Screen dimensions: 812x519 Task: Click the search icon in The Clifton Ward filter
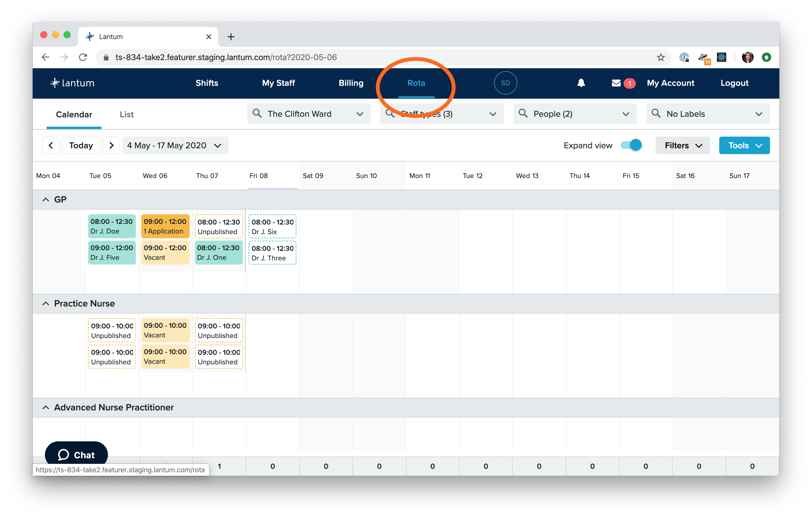[x=257, y=113]
